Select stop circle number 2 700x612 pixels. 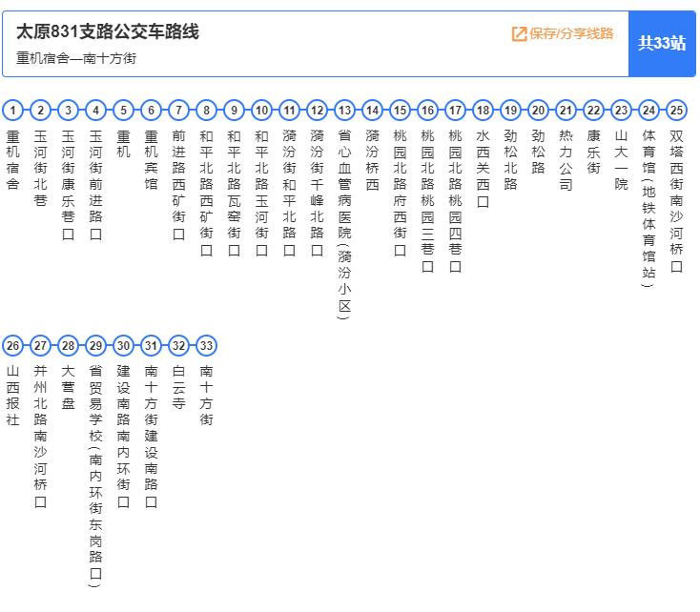click(41, 111)
